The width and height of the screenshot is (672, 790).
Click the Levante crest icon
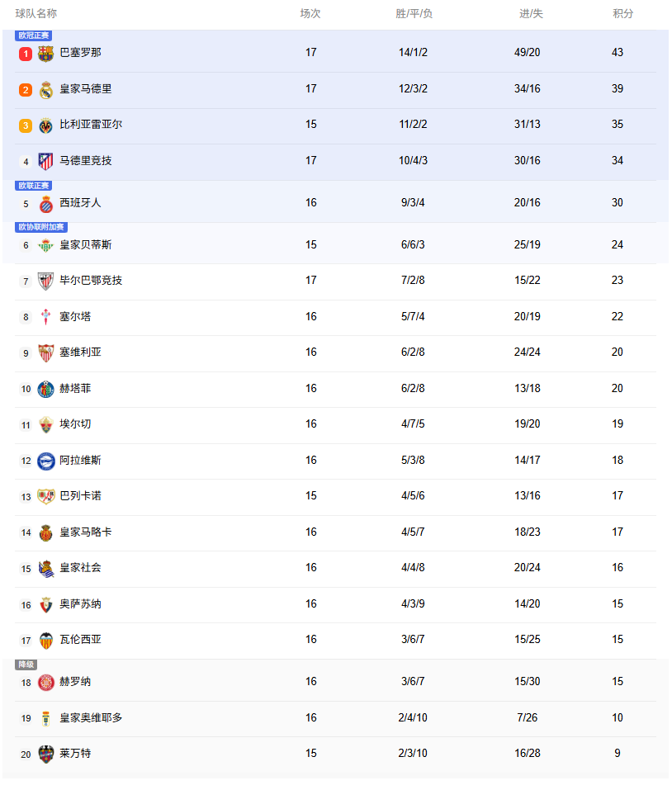click(x=46, y=755)
